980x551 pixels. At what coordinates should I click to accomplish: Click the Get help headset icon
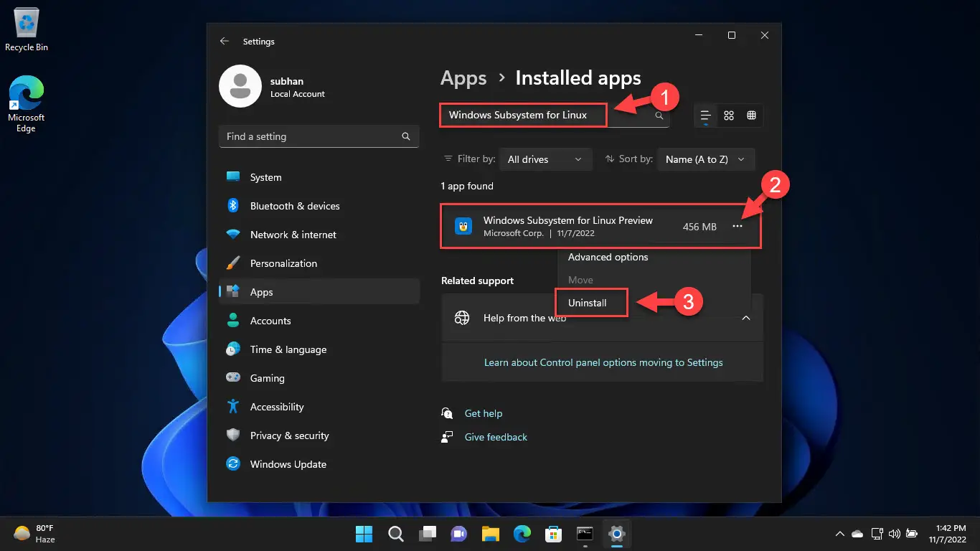[x=448, y=413]
